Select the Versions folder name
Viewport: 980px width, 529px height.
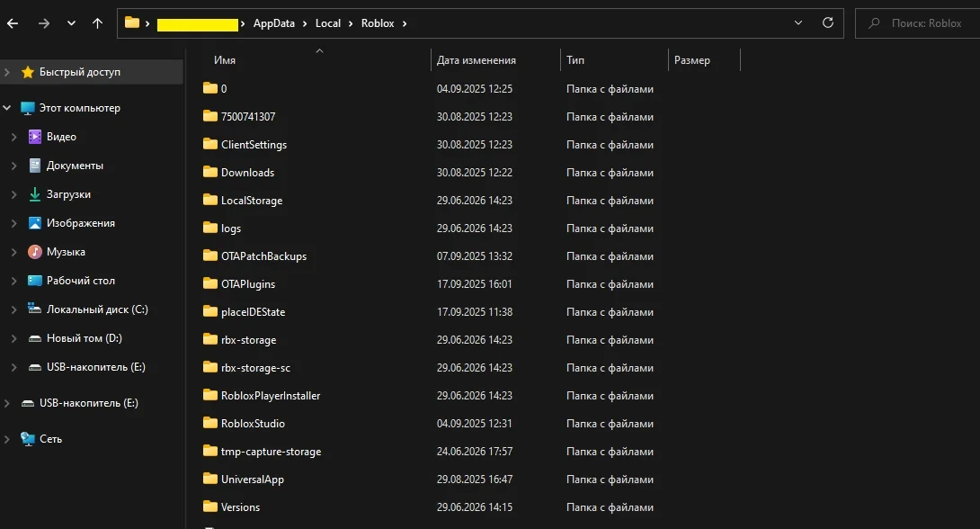241,507
